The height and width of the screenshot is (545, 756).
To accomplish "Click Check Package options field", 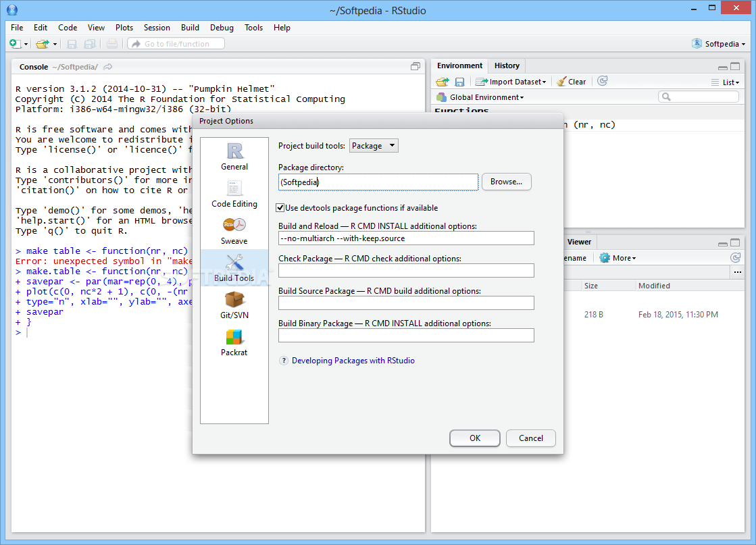I will (406, 271).
